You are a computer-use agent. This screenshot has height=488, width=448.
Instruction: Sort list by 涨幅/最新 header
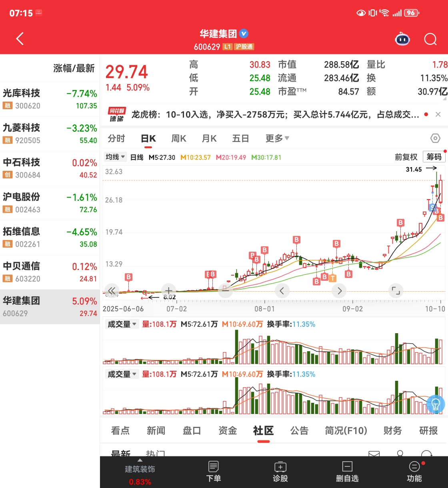coord(74,68)
